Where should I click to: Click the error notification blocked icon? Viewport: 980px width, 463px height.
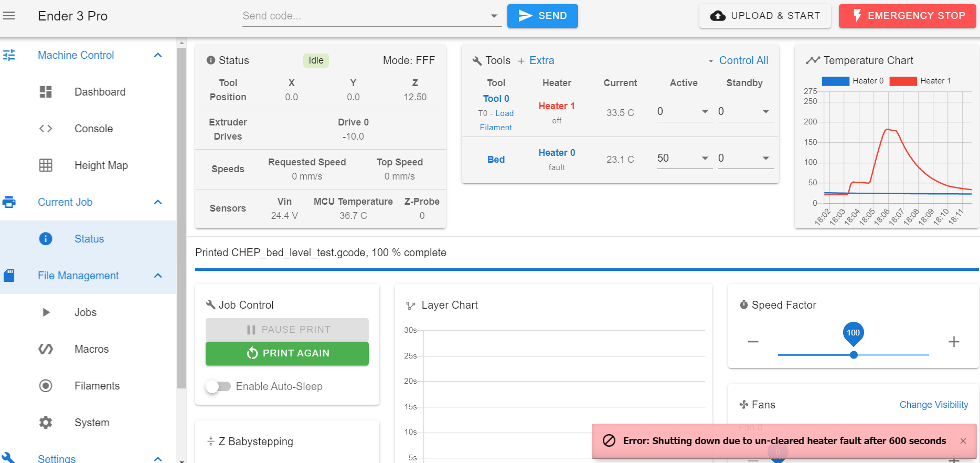pyautogui.click(x=609, y=440)
